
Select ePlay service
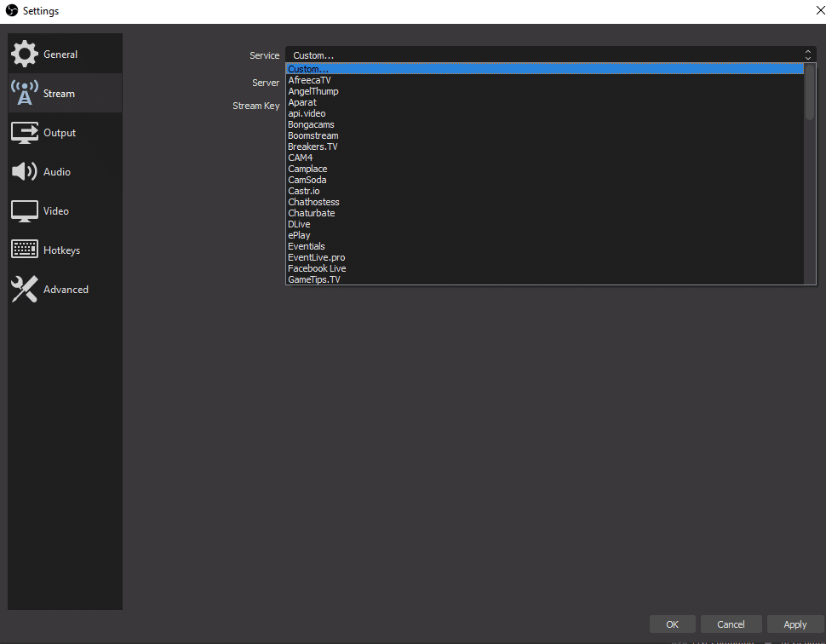click(x=545, y=235)
